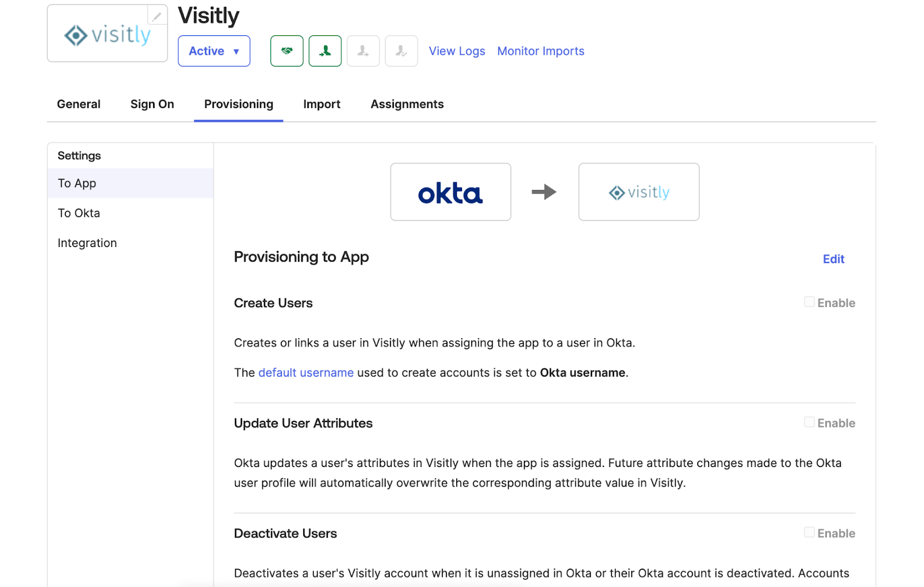Click the green push user provisioning icon
This screenshot has height=587, width=924.
[x=325, y=51]
